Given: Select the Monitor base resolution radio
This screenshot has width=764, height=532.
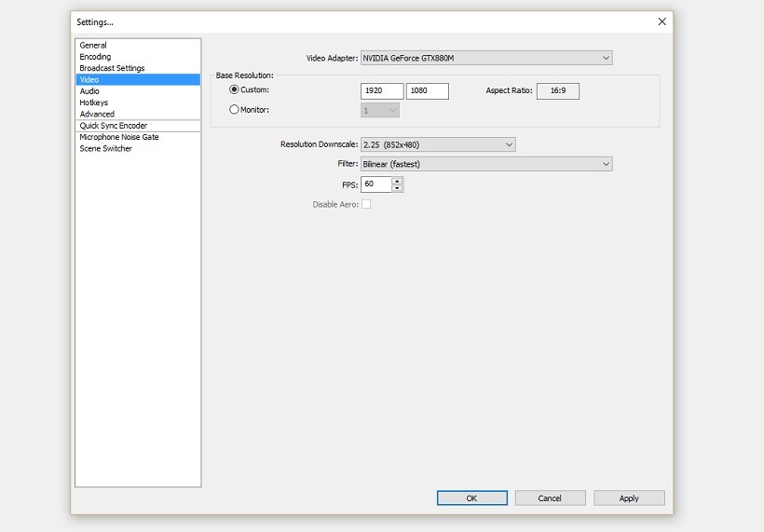Looking at the screenshot, I should 234,110.
